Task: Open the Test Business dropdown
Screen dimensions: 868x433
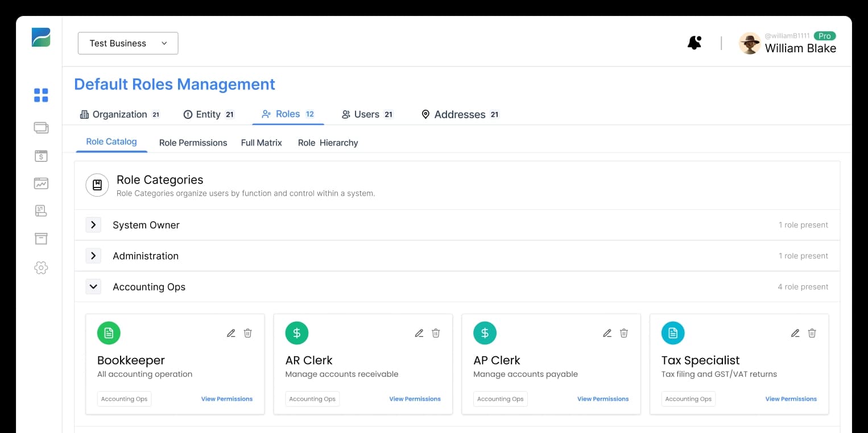Action: pyautogui.click(x=127, y=43)
